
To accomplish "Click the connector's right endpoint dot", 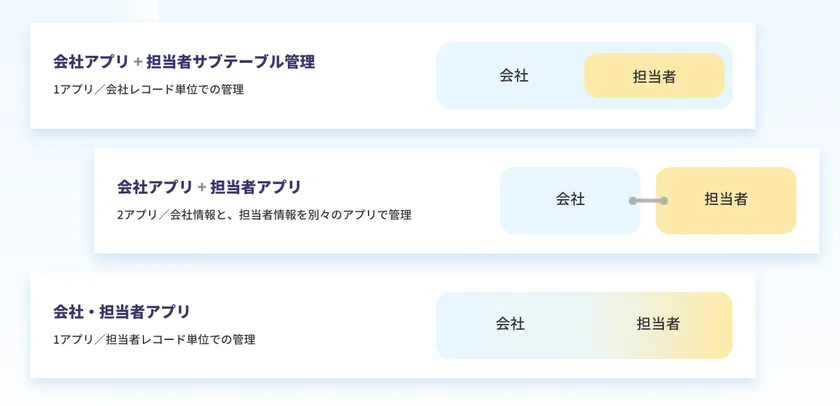I will (x=663, y=201).
